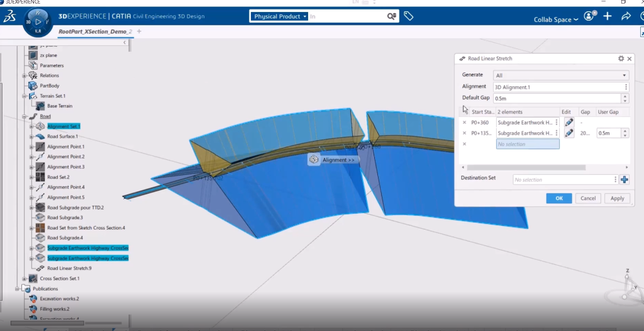Image resolution: width=644 pixels, height=331 pixels.
Task: Click the Default Gap stepper arrows
Action: [x=625, y=98]
